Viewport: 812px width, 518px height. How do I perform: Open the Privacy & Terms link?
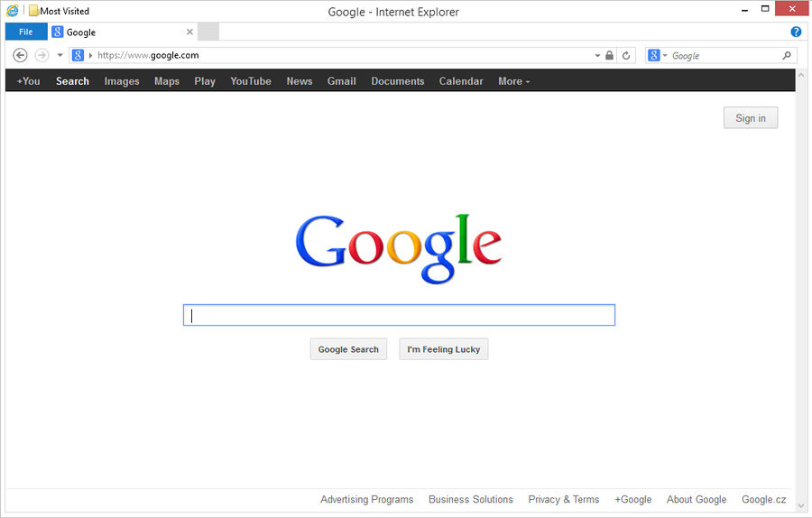(x=563, y=499)
